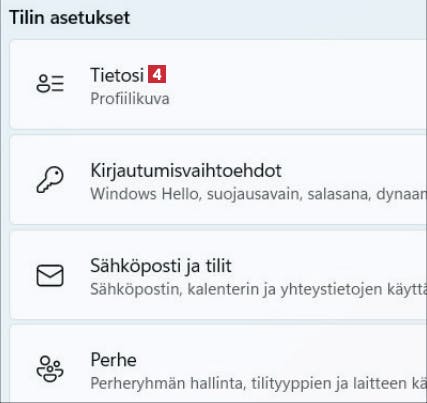Open Kirjautumisvaihtoehdot sign-in options

pos(218,180)
